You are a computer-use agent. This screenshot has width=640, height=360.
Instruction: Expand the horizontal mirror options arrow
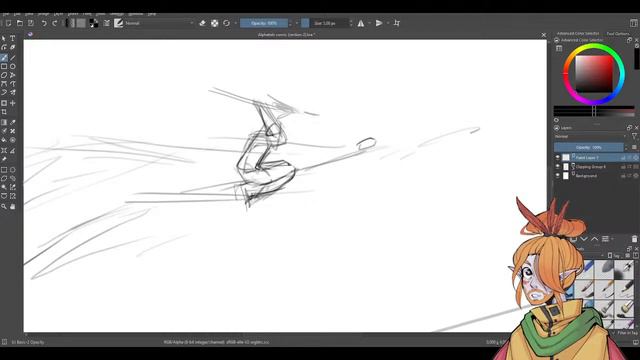click(369, 23)
